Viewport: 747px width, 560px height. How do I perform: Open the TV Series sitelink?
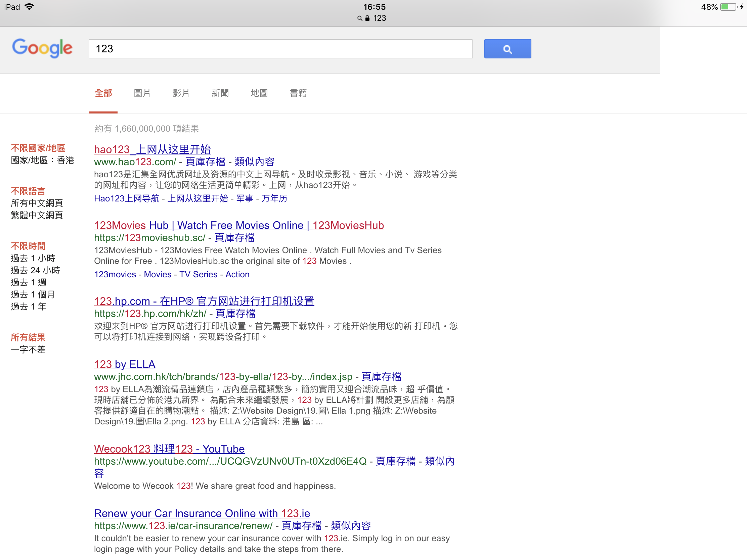pos(199,275)
